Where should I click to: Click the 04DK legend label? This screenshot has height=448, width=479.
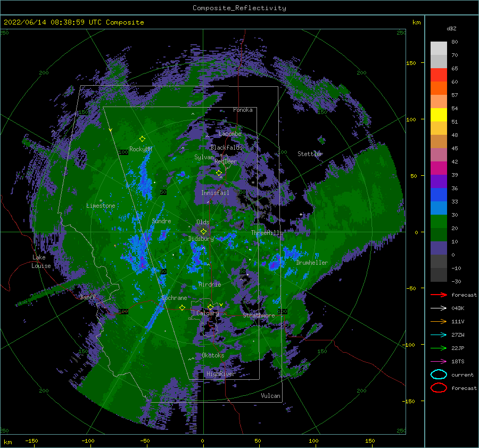(458, 308)
